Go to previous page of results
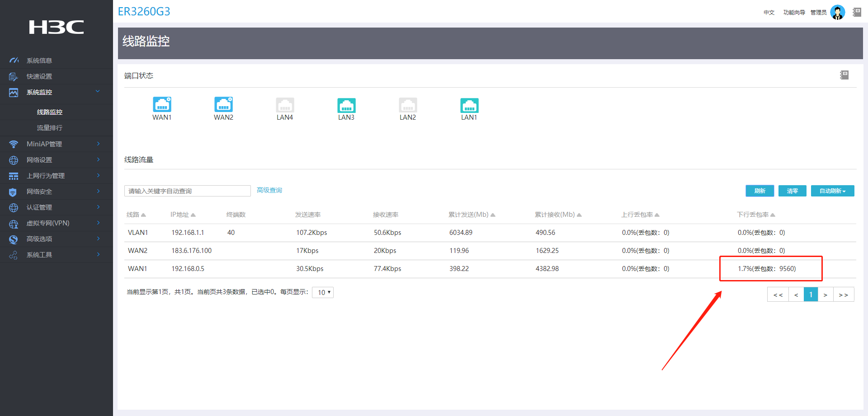 coord(796,294)
